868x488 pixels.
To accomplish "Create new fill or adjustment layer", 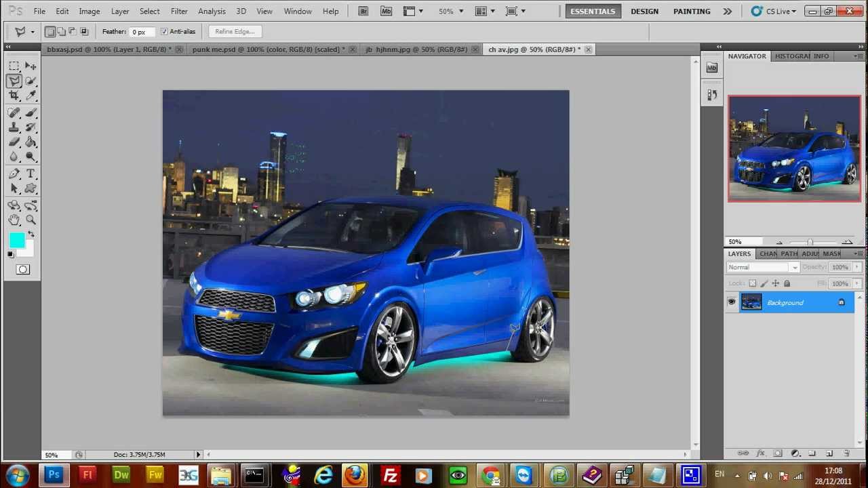I will pos(795,453).
